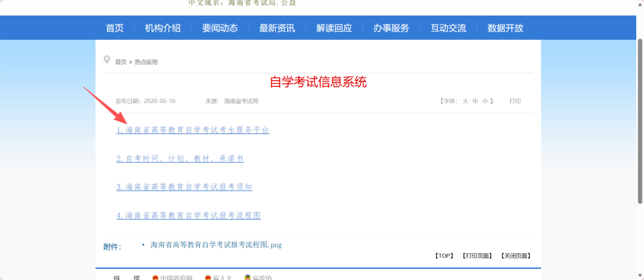Image resolution: width=644 pixels, height=280 pixels.
Task: Click breadcrumb link 热点应用
Action: coord(146,62)
